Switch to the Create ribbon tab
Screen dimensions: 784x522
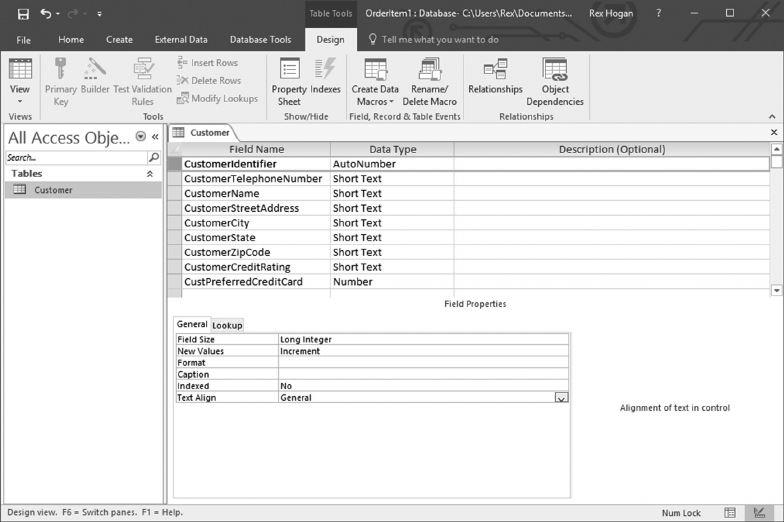click(x=119, y=40)
